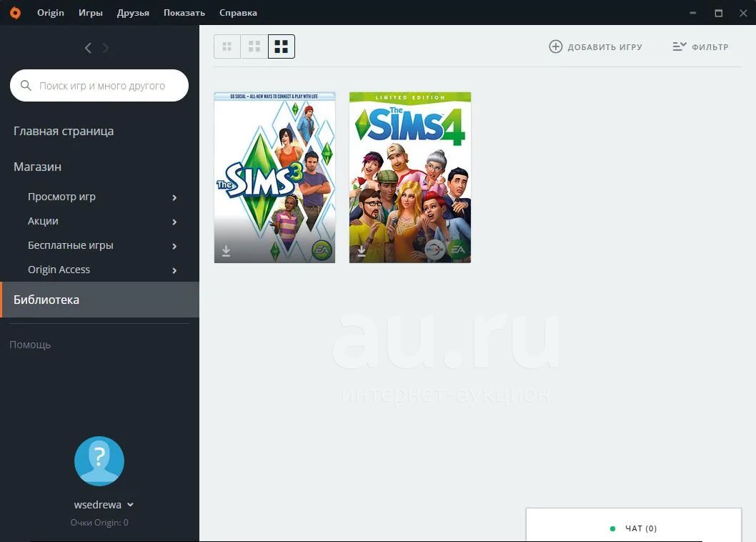Switch to small tile grid view
Screen dimensions: 756x542
[227, 46]
